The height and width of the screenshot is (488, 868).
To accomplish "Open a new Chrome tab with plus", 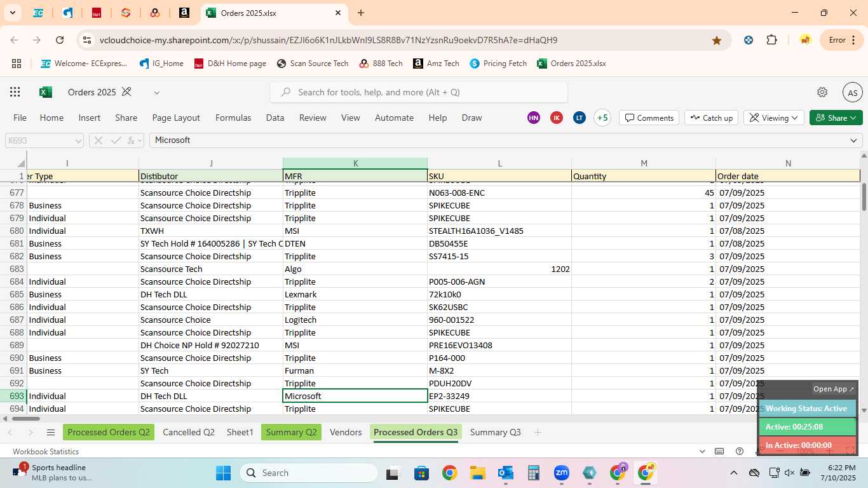I will [361, 13].
